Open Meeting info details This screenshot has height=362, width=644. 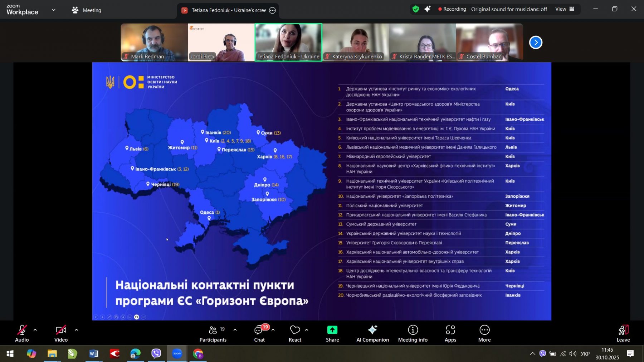(x=413, y=333)
